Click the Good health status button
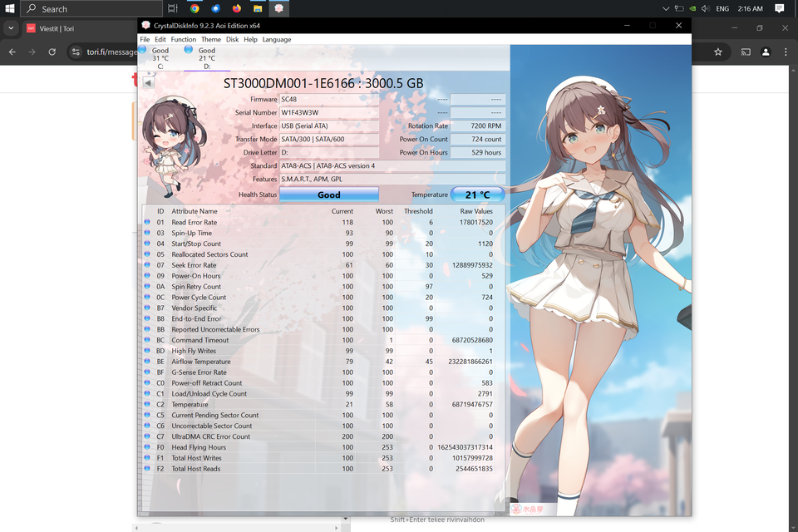 coord(328,195)
